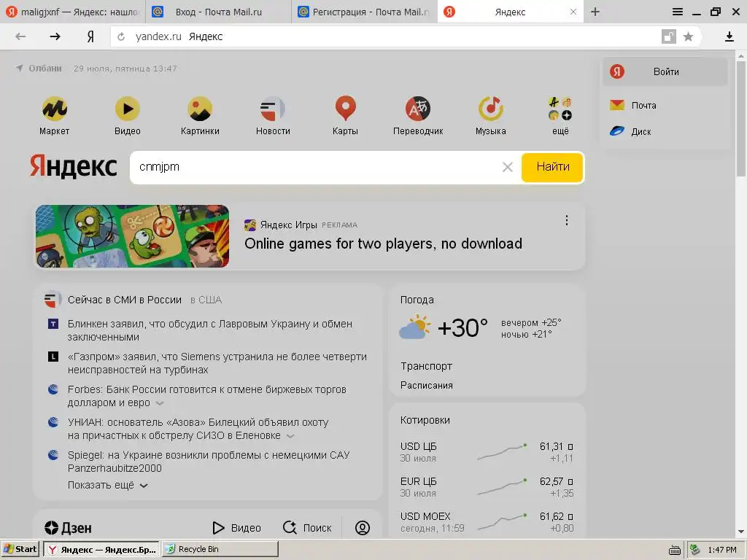
Task: Click the Дзен logo
Action: (68, 528)
